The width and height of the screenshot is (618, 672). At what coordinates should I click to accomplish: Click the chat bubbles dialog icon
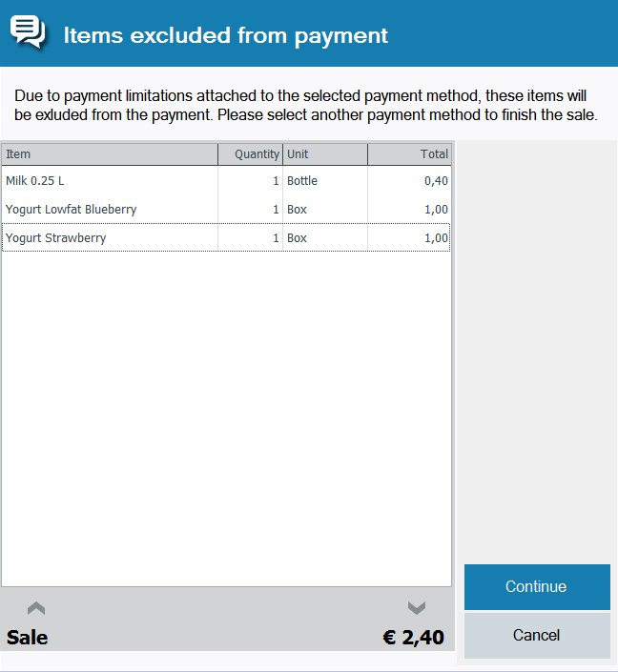[x=28, y=31]
